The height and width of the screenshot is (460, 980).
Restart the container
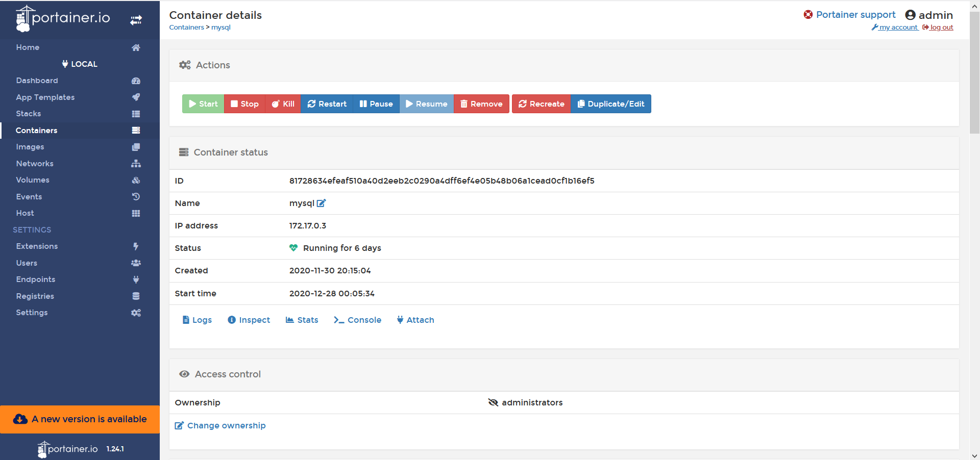point(327,104)
